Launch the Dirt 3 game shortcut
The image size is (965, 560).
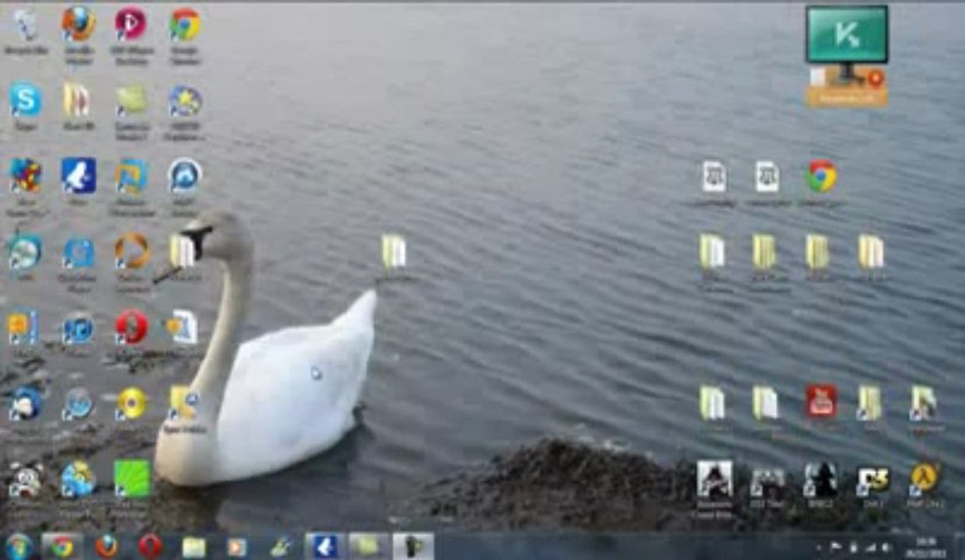pos(873,479)
